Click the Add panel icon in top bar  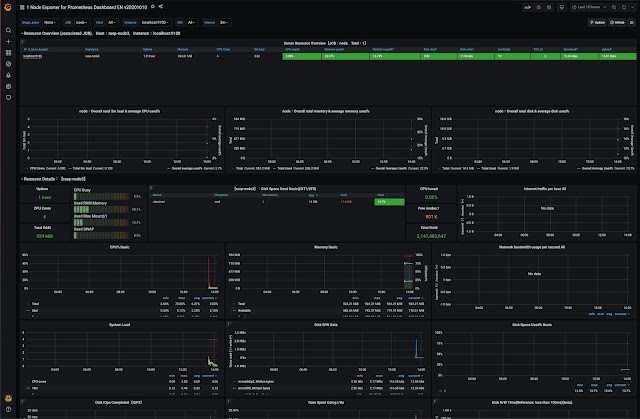[x=527, y=7]
